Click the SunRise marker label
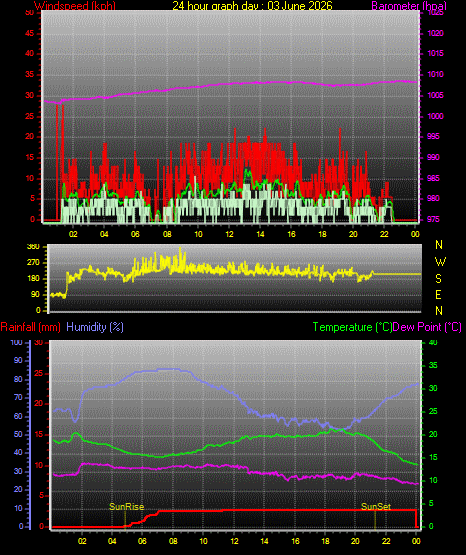Screen dimensions: 466x555 pos(126,507)
